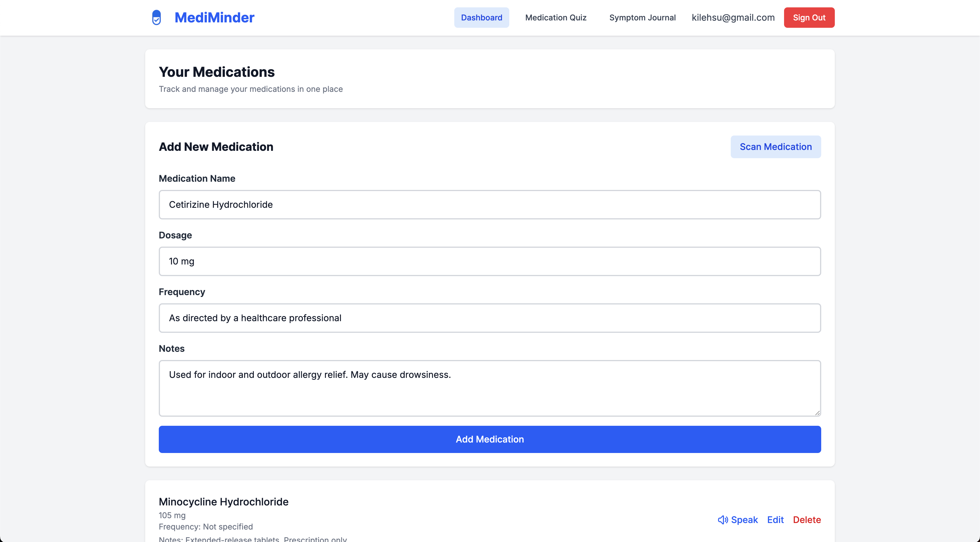The image size is (980, 542).
Task: Click the MediMinder brand name
Action: tap(214, 18)
